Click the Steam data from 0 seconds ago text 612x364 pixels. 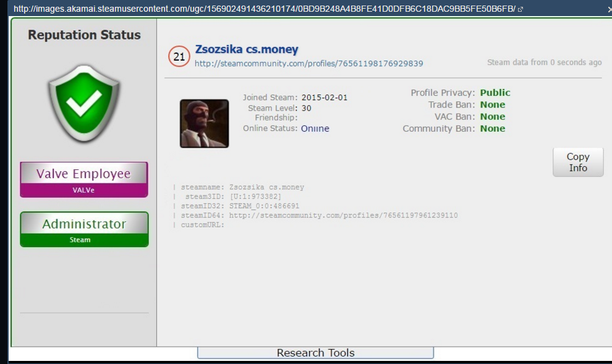(x=545, y=62)
